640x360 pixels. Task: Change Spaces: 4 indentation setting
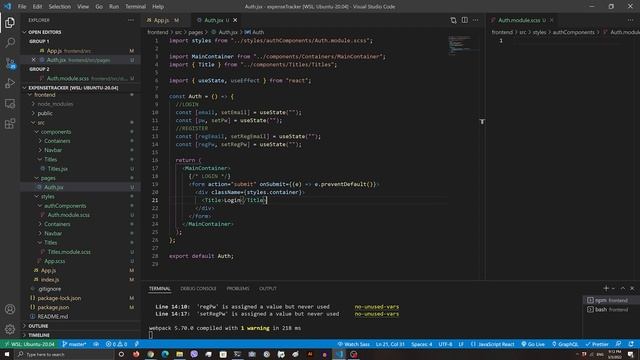pyautogui.click(x=422, y=344)
